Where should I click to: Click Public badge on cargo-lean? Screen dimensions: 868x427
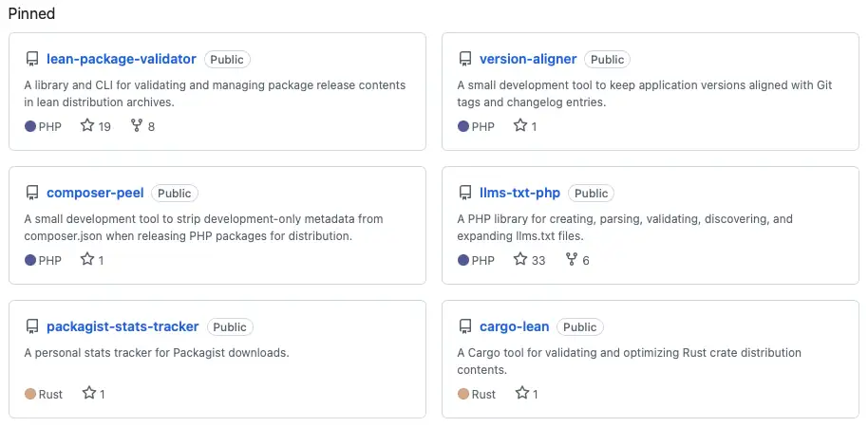tap(580, 326)
